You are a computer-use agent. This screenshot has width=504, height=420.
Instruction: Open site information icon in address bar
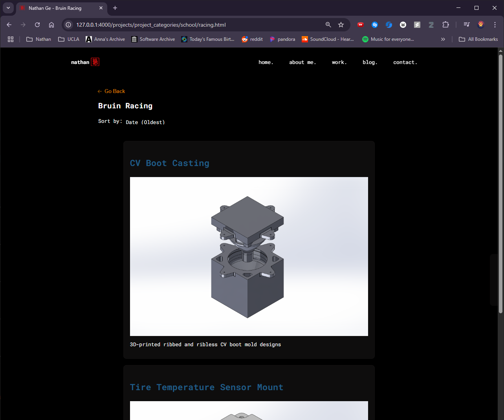pyautogui.click(x=68, y=25)
